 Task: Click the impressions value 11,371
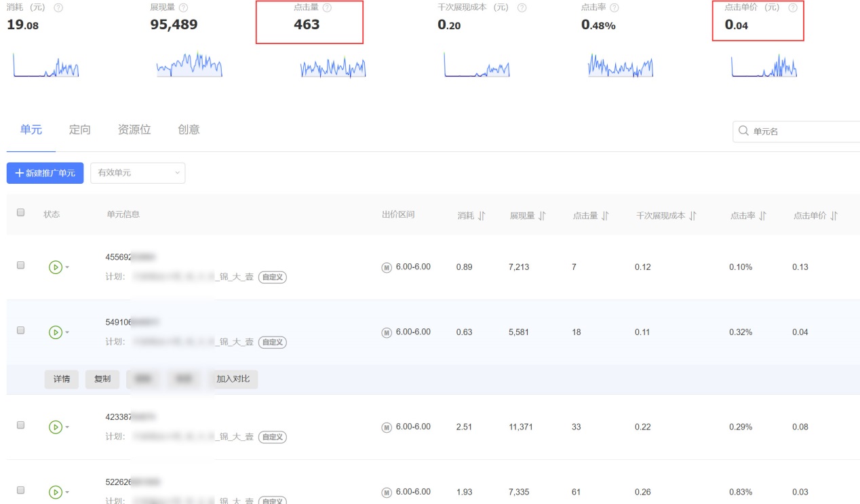click(x=522, y=427)
